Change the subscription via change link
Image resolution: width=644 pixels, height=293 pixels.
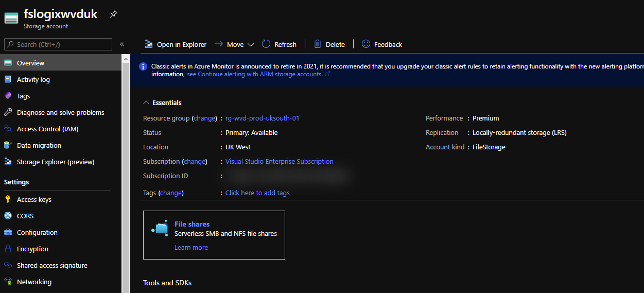[x=195, y=161]
